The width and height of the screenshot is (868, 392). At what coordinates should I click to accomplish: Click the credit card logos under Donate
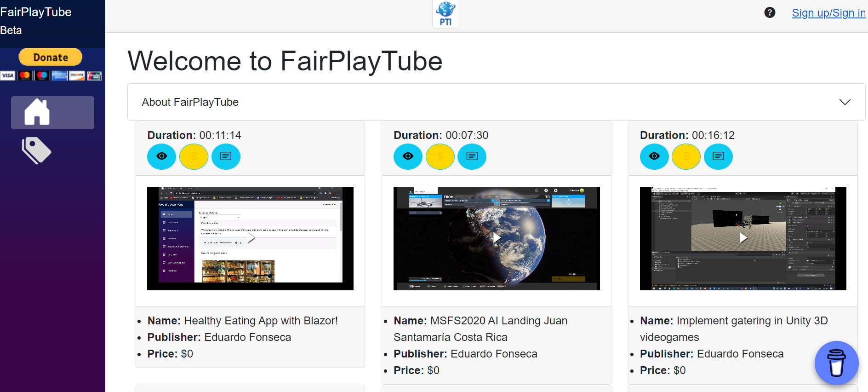pyautogui.click(x=51, y=75)
